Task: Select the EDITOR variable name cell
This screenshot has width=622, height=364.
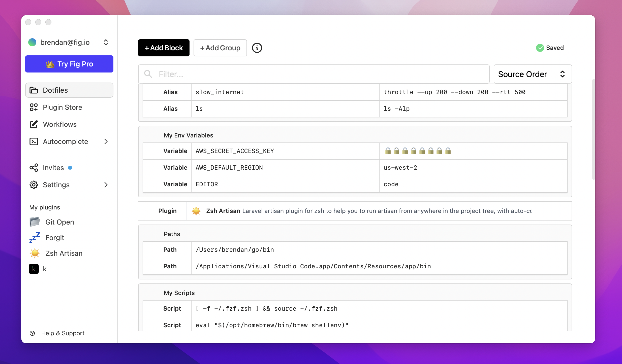Action: click(285, 184)
